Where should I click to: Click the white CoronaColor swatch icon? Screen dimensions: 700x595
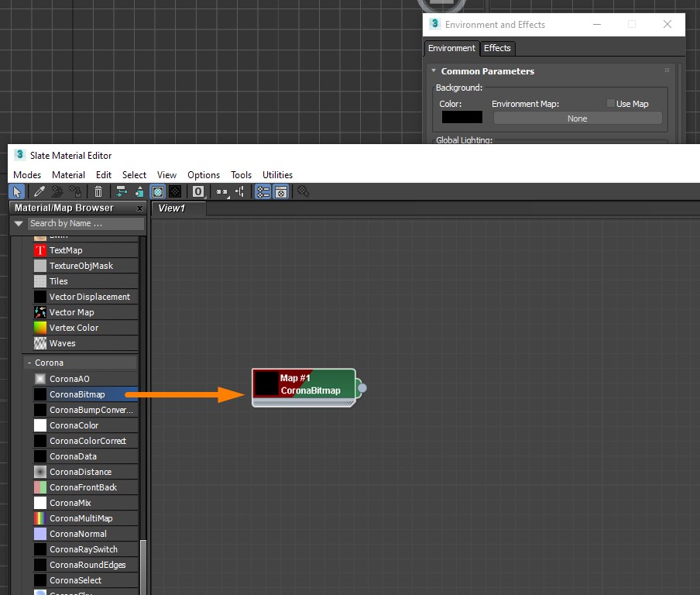[40, 425]
